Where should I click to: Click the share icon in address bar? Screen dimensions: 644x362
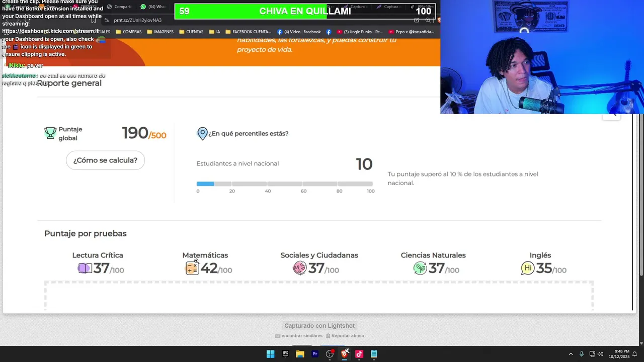click(417, 20)
